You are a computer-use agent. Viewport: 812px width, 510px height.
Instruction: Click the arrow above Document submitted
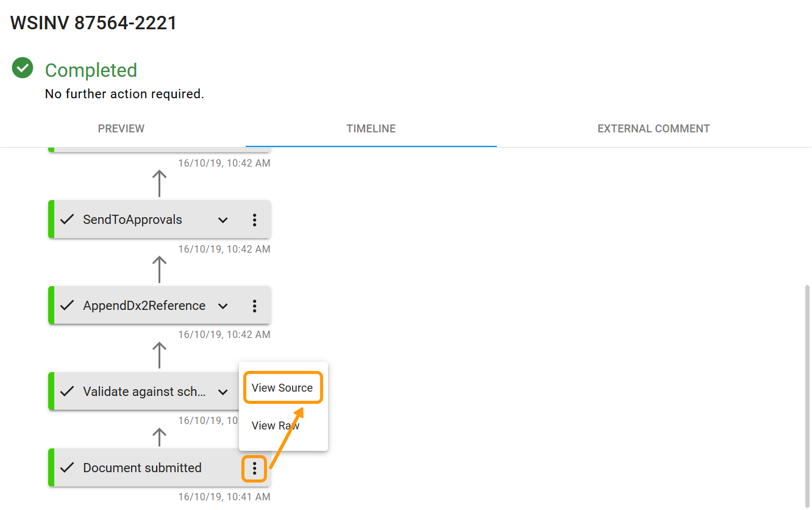pyautogui.click(x=160, y=437)
